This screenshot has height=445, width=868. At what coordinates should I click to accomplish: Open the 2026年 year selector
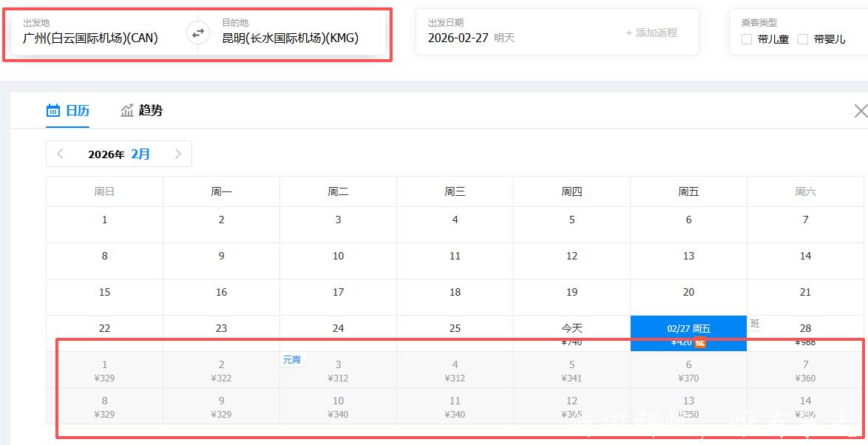[x=106, y=154]
